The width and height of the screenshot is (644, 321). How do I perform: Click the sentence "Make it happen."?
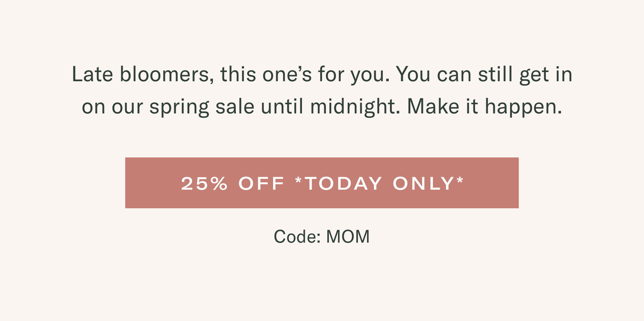click(x=485, y=107)
